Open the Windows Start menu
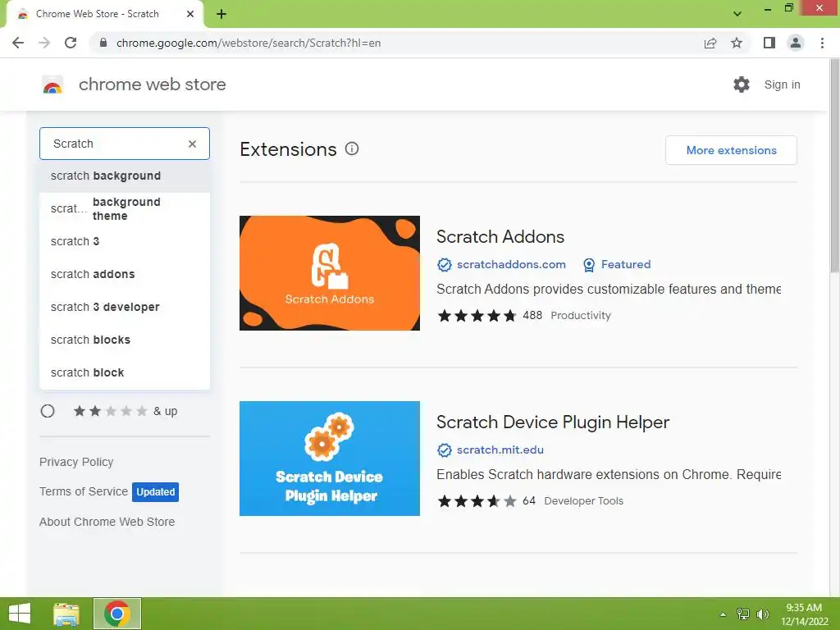The image size is (840, 630). coord(20,614)
